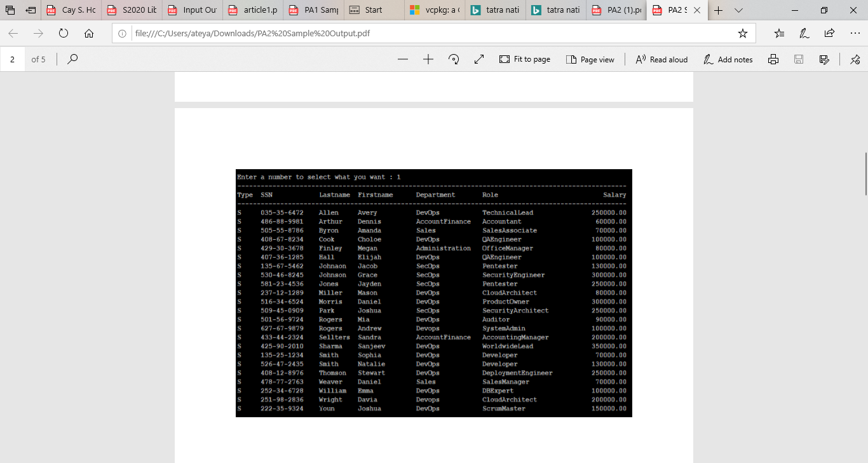Print the PDF document
Image resolution: width=868 pixels, height=463 pixels.
(x=773, y=59)
